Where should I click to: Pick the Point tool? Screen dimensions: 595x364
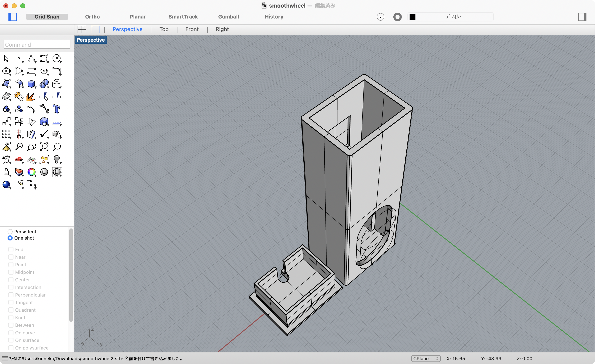(x=19, y=58)
